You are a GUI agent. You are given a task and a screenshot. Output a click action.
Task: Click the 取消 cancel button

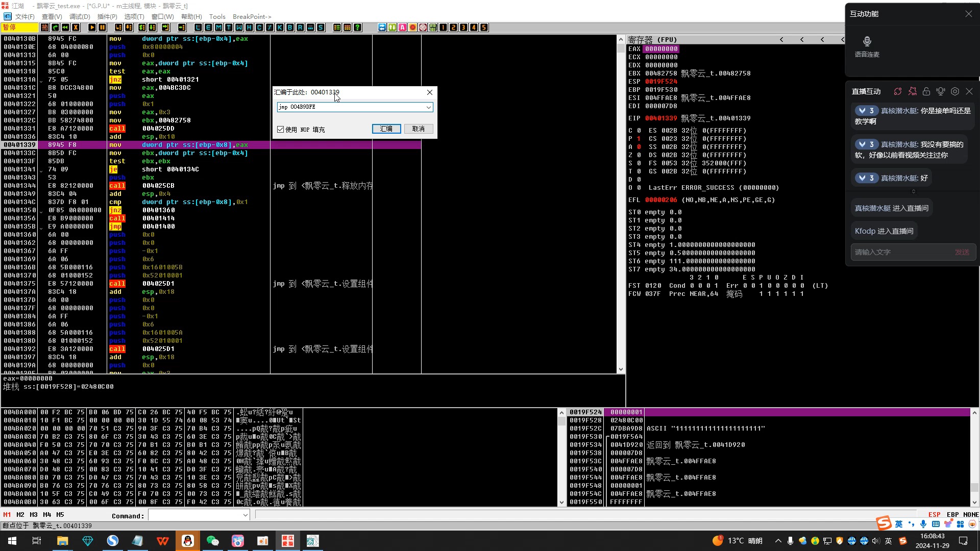419,129
